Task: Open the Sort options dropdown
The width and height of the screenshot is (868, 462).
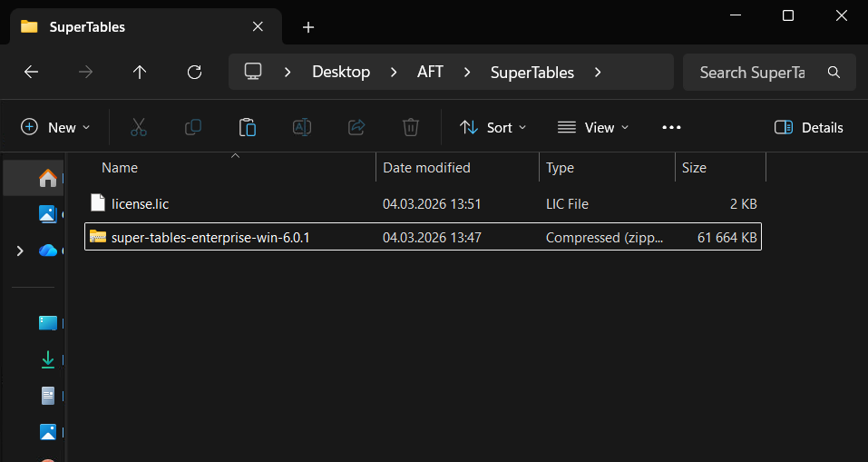Action: point(493,127)
